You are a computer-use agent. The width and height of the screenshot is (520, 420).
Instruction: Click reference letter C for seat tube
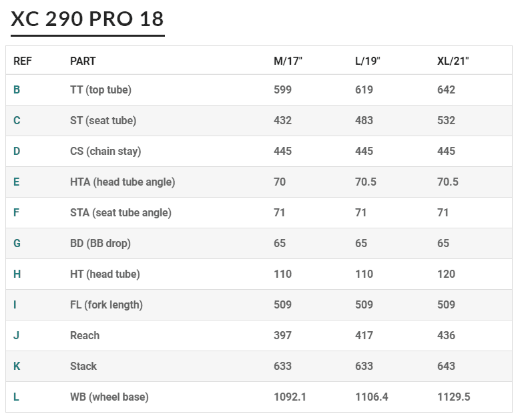coord(17,120)
